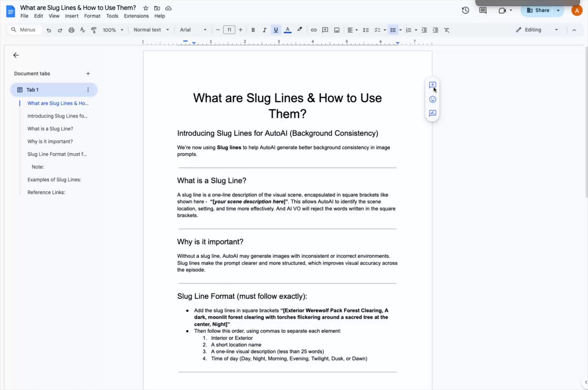Toggle Underline formatting
The image size is (588, 390).
click(x=276, y=30)
